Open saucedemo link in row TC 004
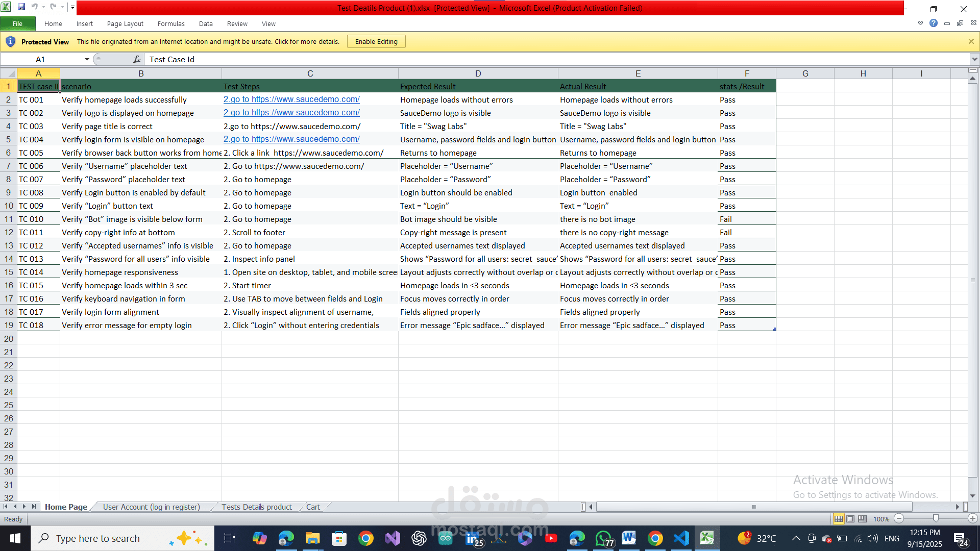980x551 pixels. (x=291, y=139)
